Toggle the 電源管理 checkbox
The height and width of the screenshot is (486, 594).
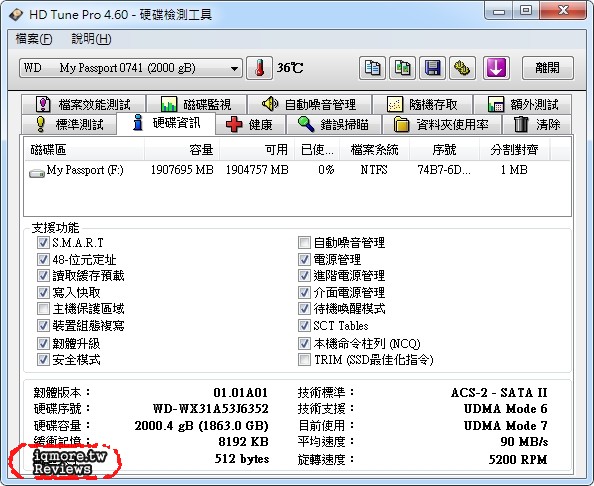[304, 259]
